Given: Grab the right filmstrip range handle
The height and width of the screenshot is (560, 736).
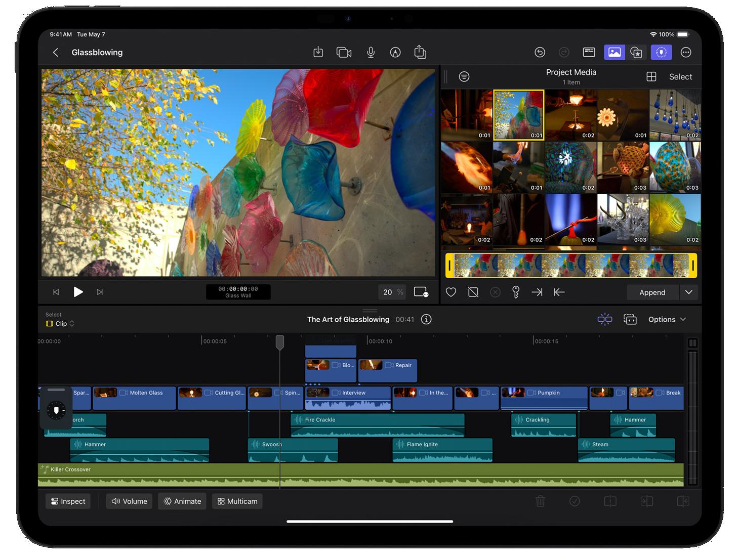Looking at the screenshot, I should pyautogui.click(x=693, y=266).
